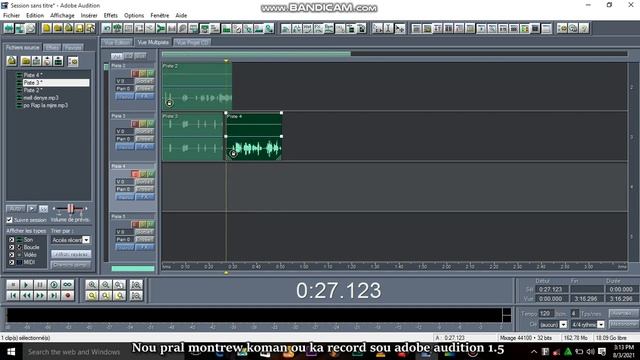This screenshot has width=640, height=360.
Task: Click the import file icon in files panel
Action: point(11,61)
